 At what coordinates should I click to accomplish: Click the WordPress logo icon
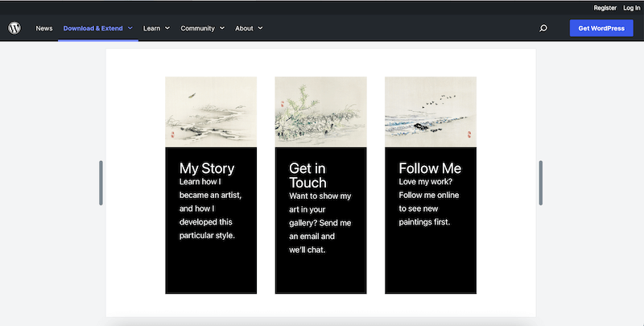click(14, 28)
